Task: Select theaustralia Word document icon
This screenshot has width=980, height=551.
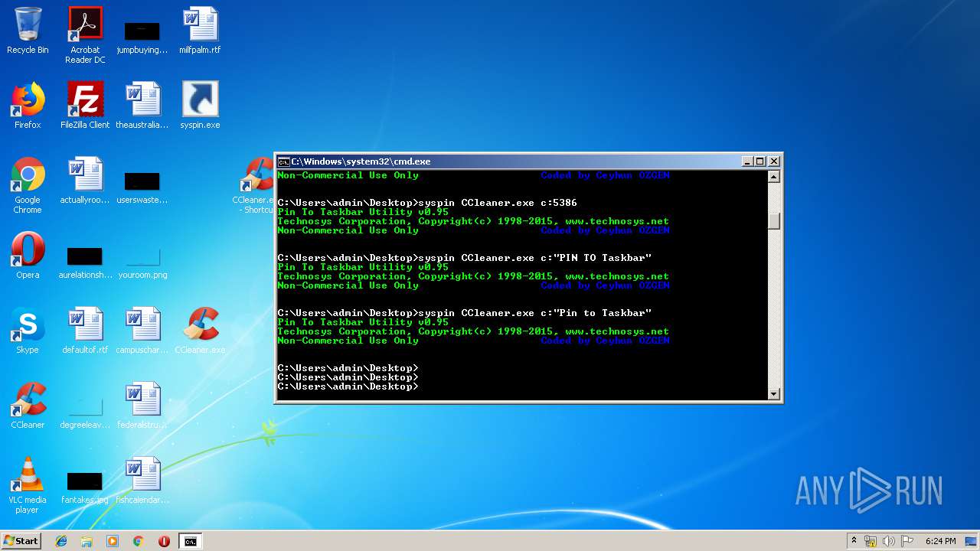Action: click(x=142, y=106)
